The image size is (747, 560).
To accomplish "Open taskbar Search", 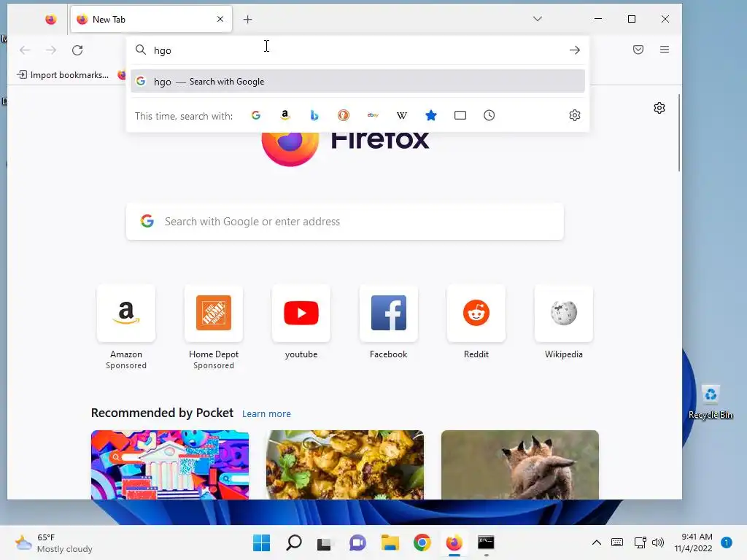I will (x=293, y=542).
